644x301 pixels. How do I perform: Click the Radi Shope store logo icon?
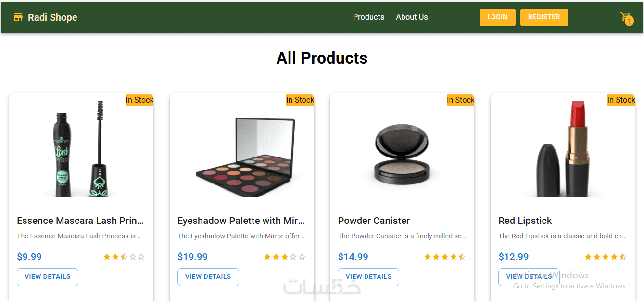coord(18,17)
